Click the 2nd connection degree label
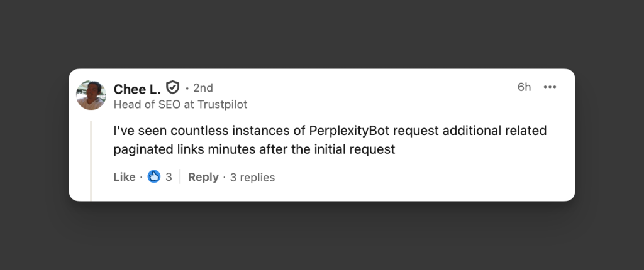The image size is (644, 270). [203, 88]
